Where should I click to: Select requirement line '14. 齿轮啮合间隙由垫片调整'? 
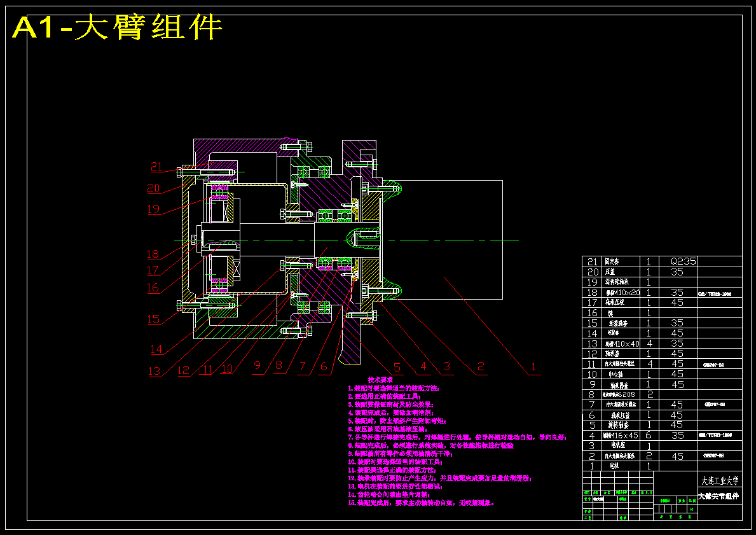(389, 495)
